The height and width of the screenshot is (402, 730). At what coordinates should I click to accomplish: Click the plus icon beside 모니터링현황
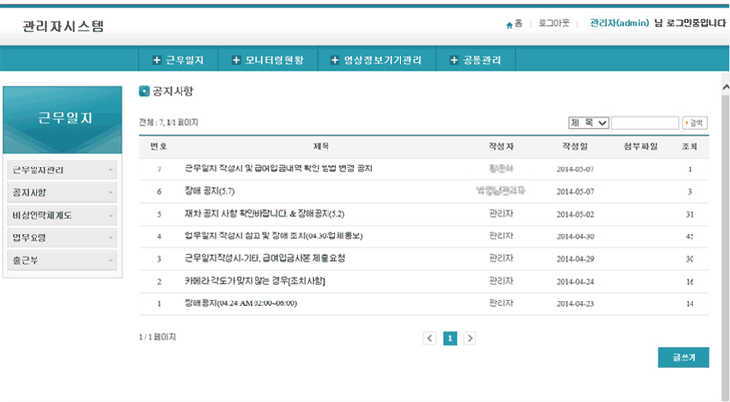point(236,60)
